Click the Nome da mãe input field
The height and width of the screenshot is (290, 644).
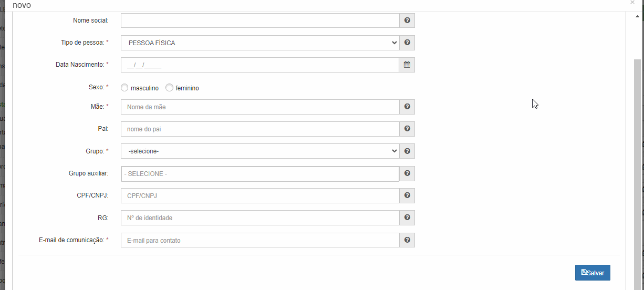pyautogui.click(x=260, y=107)
